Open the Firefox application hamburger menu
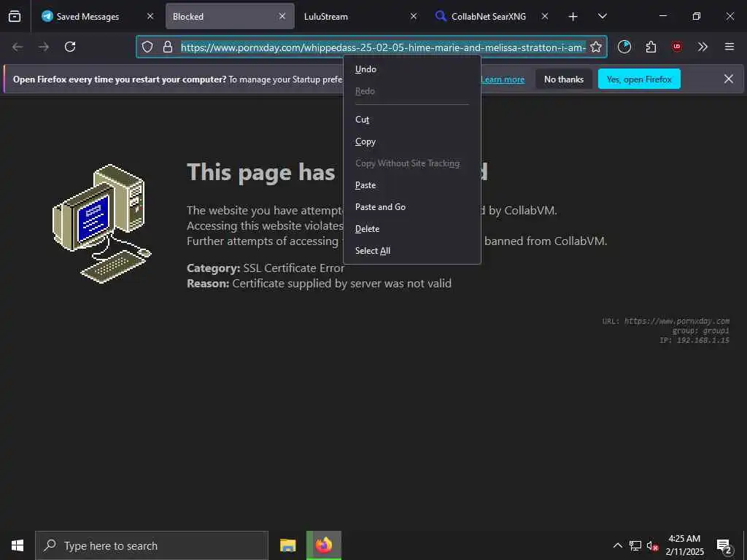 point(729,47)
